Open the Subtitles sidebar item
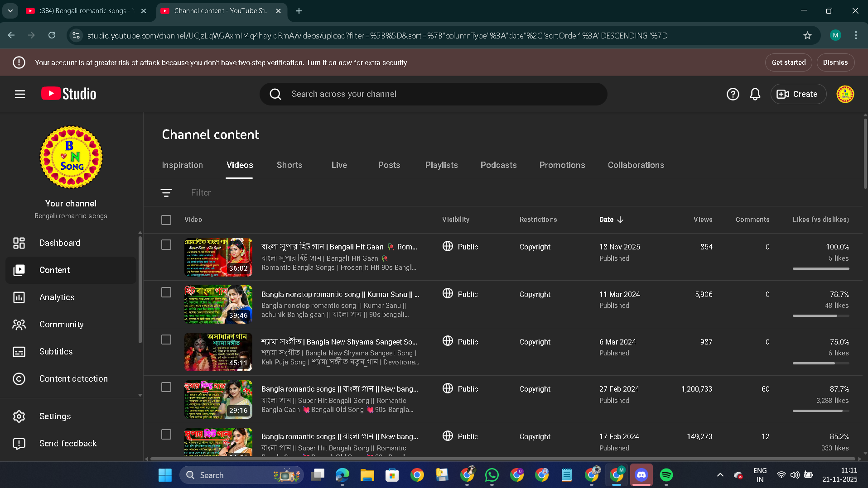This screenshot has height=488, width=868. [56, 352]
